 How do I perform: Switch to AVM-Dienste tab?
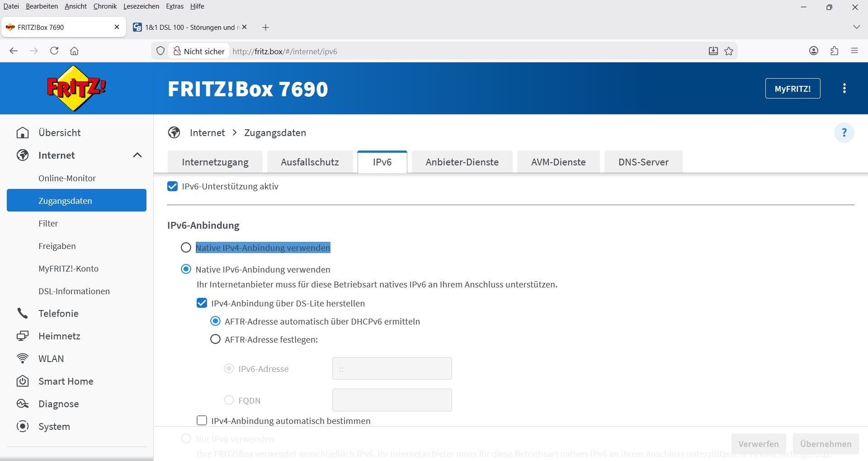(x=558, y=162)
